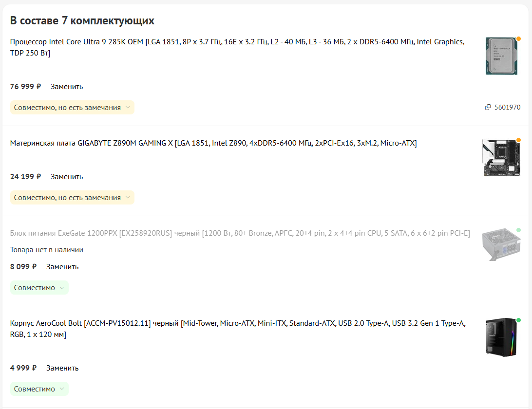This screenshot has width=532, height=409.
Task: Click green status dot on AeroCool case image
Action: [518, 320]
